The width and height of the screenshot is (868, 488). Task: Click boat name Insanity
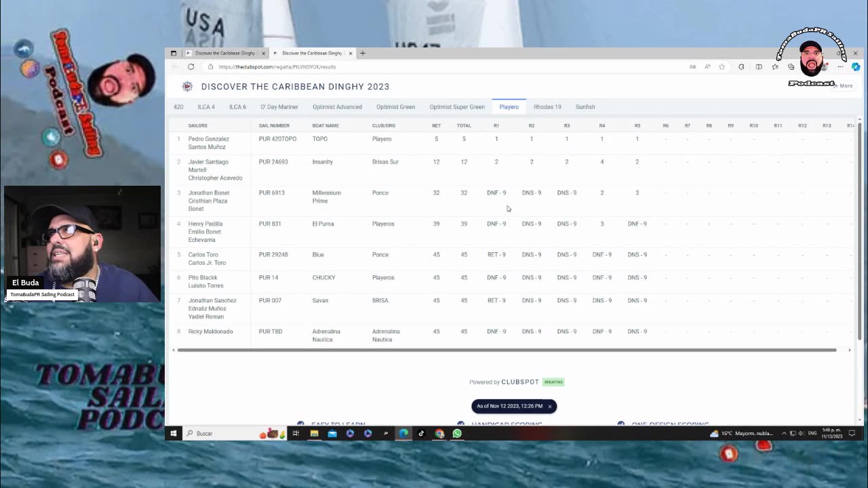click(x=322, y=162)
